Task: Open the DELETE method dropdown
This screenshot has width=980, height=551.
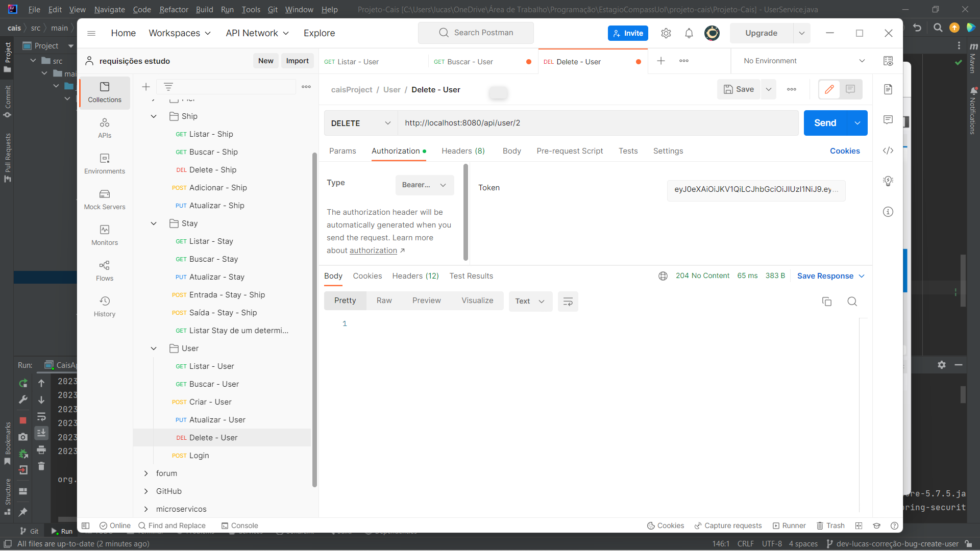Action: [360, 123]
